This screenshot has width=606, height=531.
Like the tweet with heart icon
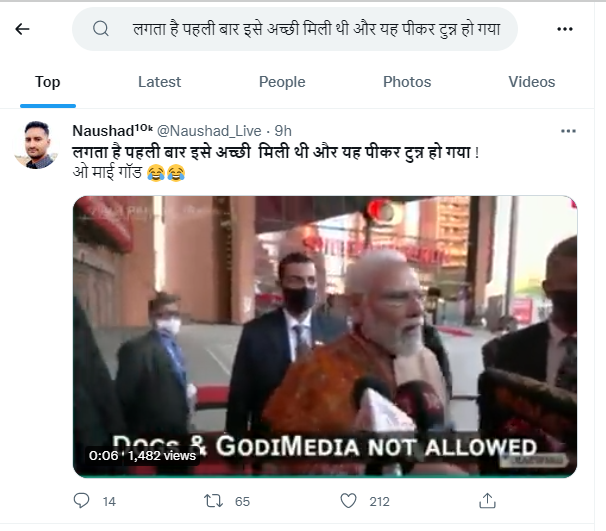pyautogui.click(x=348, y=500)
